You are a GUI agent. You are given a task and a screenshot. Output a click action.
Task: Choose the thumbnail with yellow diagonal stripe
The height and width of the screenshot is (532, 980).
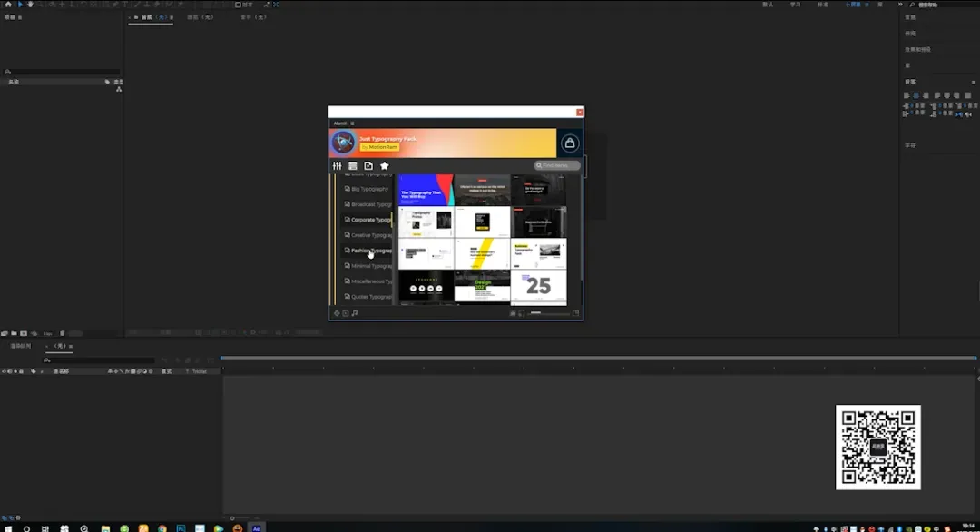[483, 254]
